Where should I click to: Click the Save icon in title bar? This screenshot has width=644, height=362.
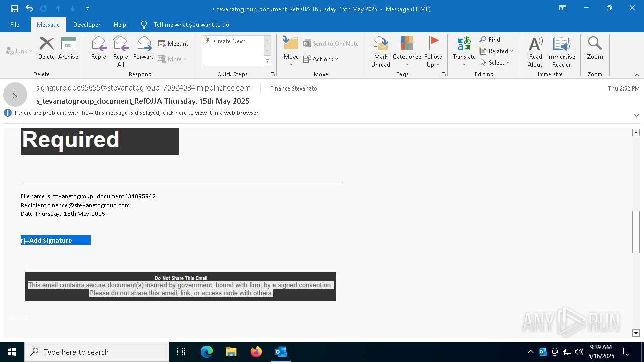coord(15,8)
